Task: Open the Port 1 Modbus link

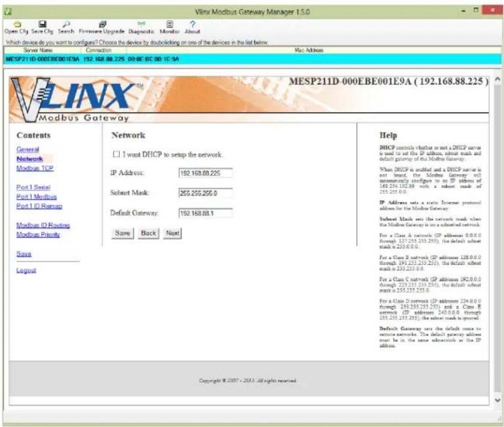Action: point(36,197)
